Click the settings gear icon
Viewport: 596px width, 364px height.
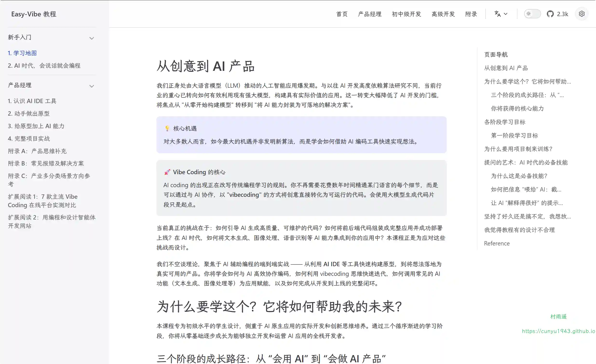click(582, 14)
